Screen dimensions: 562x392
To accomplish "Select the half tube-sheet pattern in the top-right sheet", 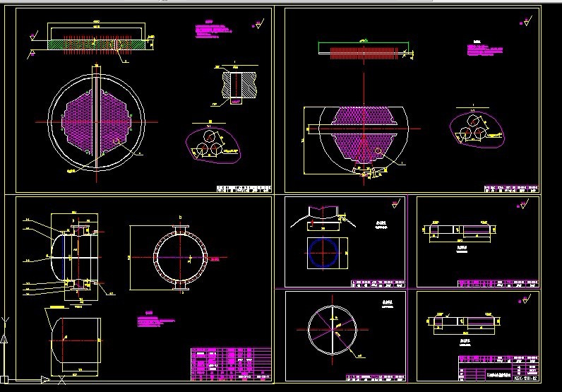I will [x=364, y=134].
